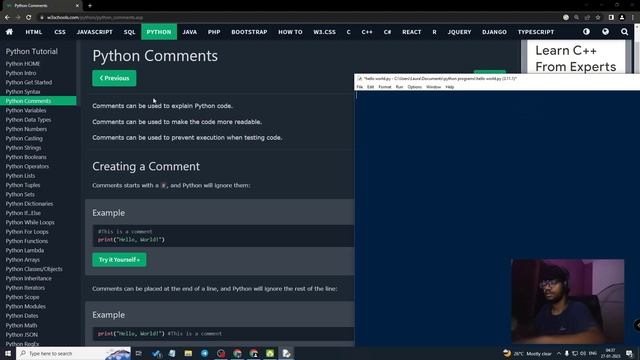Open the microphone tray icon
640x360 pixels.
(x=567, y=353)
